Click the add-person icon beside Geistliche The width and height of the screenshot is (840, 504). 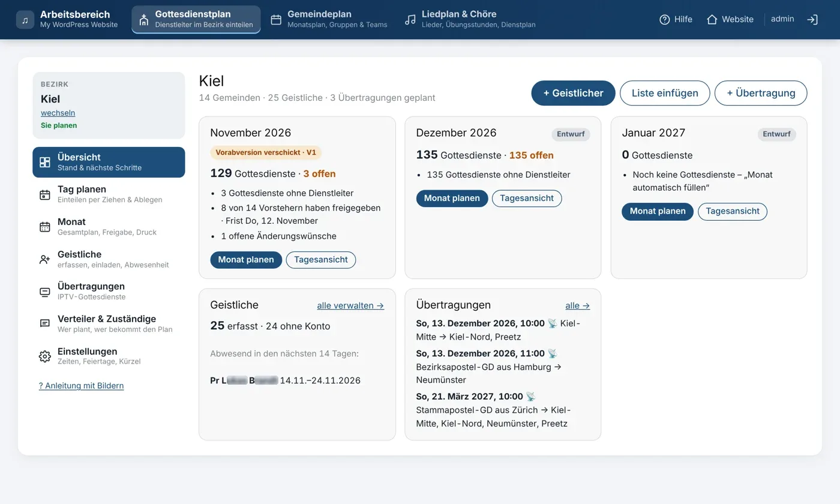[x=45, y=259]
